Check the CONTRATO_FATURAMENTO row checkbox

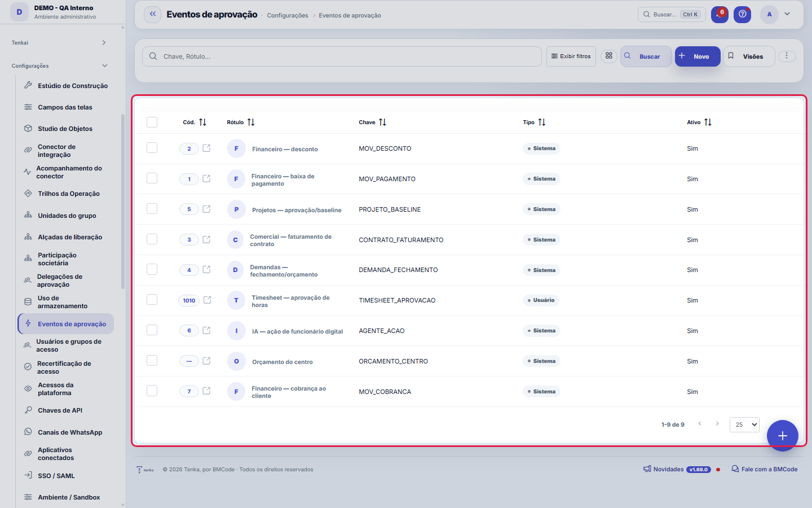point(152,239)
